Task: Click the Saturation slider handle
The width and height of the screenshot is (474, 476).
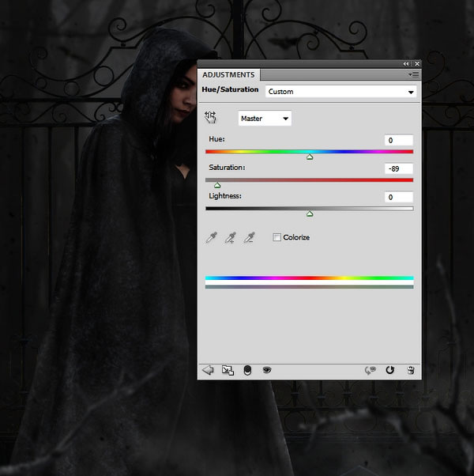Action: (217, 185)
